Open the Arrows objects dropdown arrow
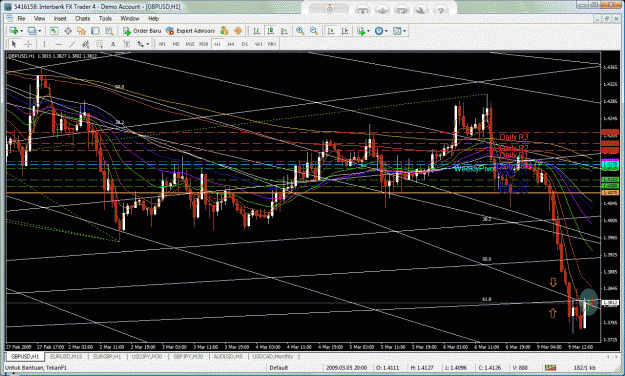This screenshot has height=376, width=625. click(147, 44)
